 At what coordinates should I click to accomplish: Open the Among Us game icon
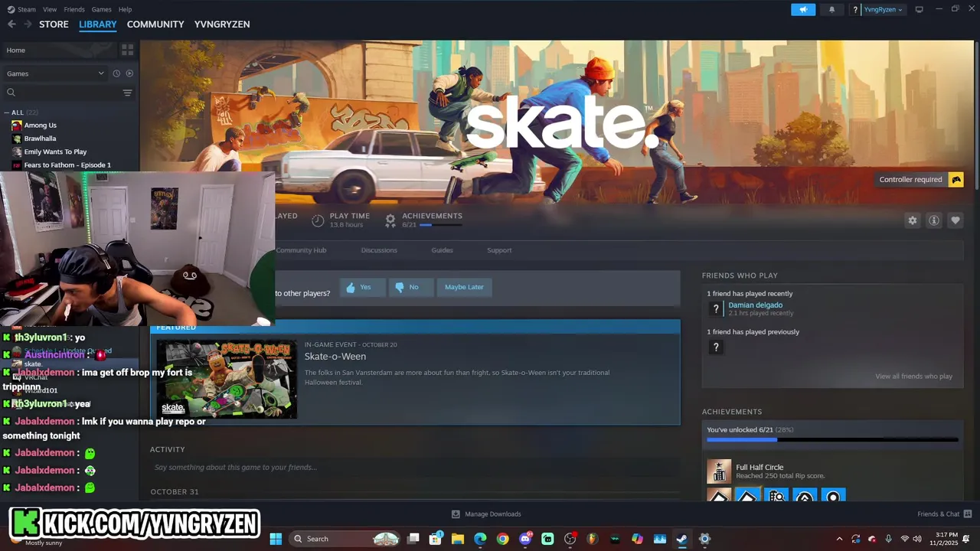pos(17,126)
